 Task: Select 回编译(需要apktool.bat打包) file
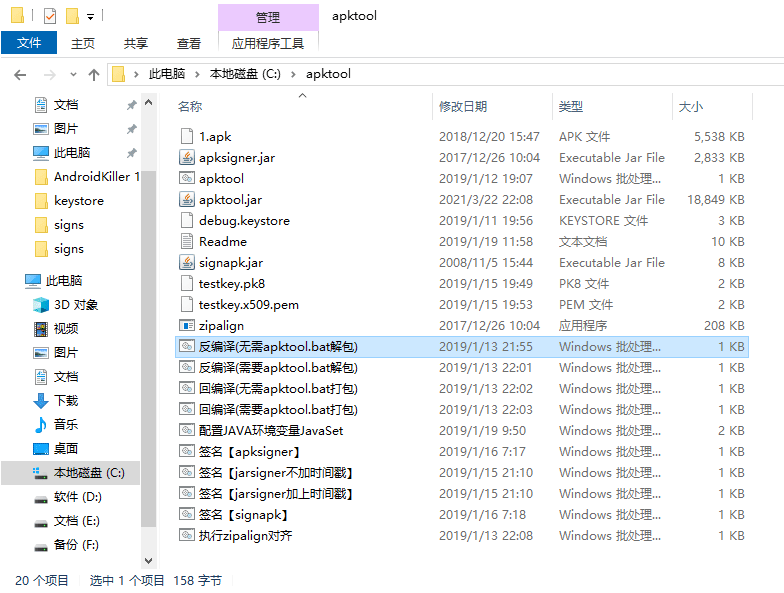[x=462, y=410]
